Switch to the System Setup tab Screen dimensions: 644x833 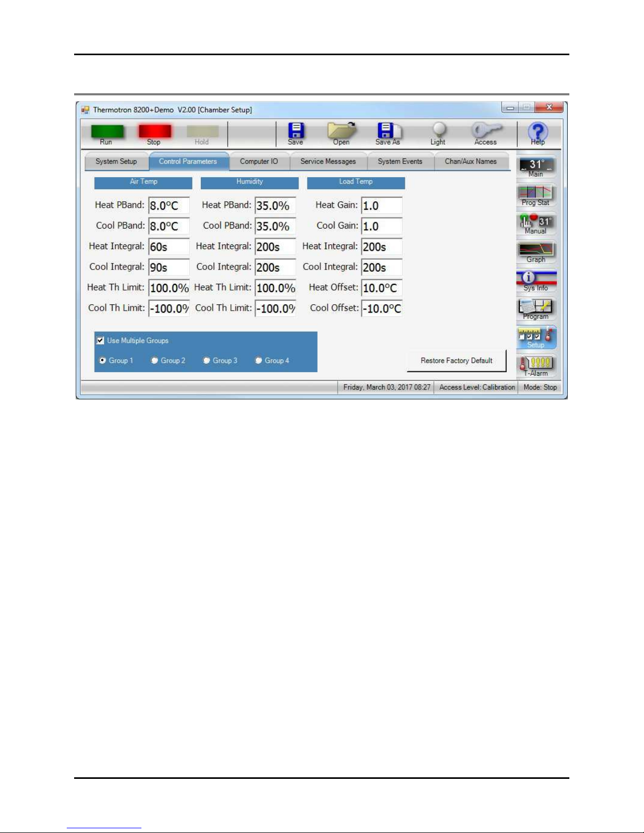tap(116, 162)
